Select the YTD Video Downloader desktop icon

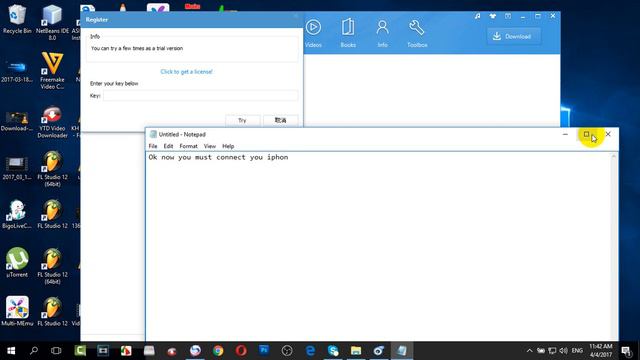pos(52,121)
